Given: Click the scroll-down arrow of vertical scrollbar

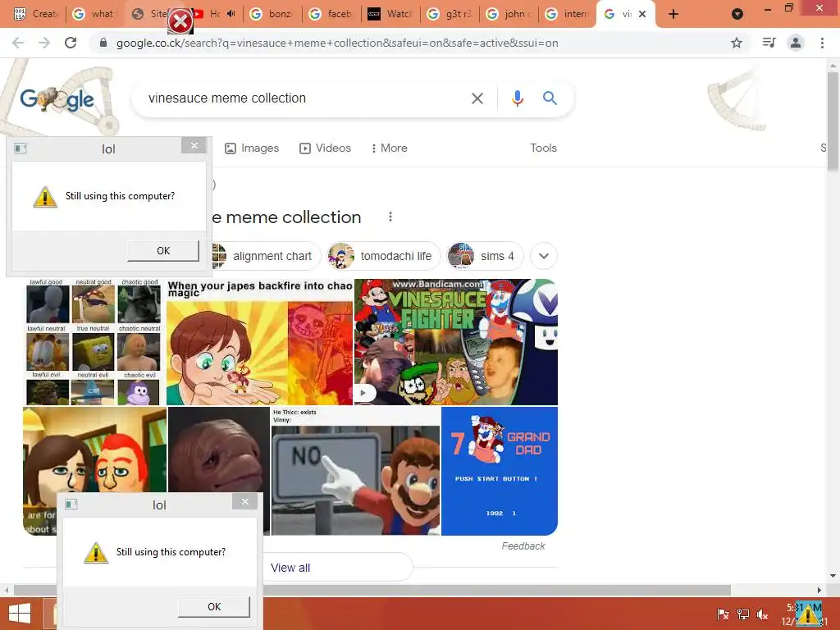Looking at the screenshot, I should (833, 576).
